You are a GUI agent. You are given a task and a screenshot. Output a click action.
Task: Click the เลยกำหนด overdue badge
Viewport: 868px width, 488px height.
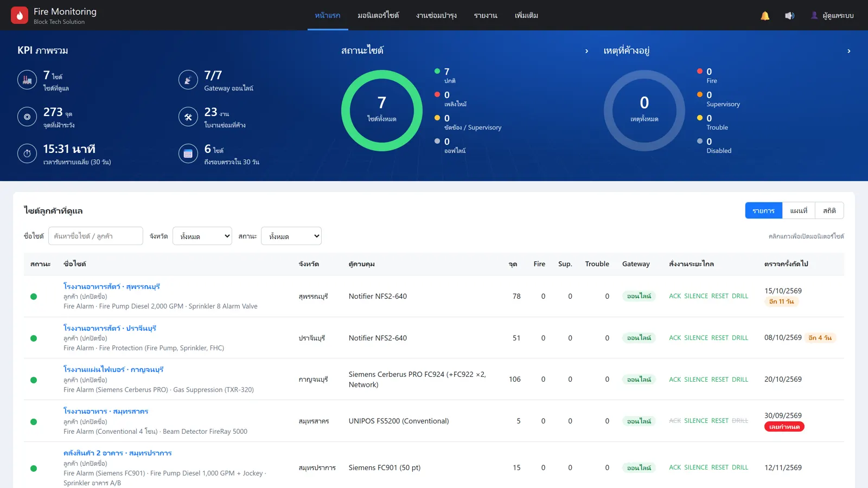click(784, 427)
